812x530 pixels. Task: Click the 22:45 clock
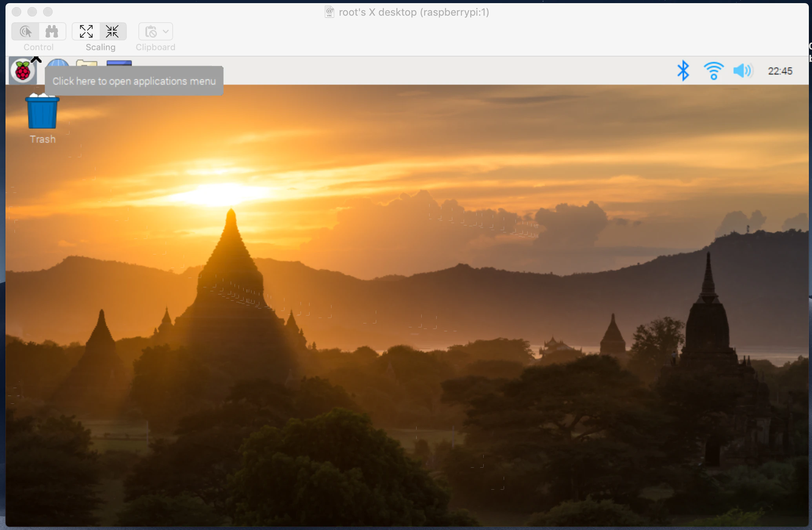pos(780,71)
